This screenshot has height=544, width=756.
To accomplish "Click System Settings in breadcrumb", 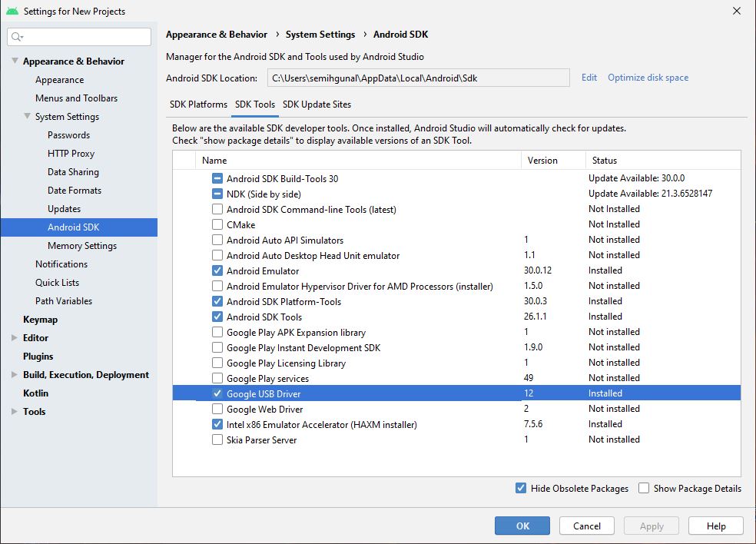I will 320,35.
